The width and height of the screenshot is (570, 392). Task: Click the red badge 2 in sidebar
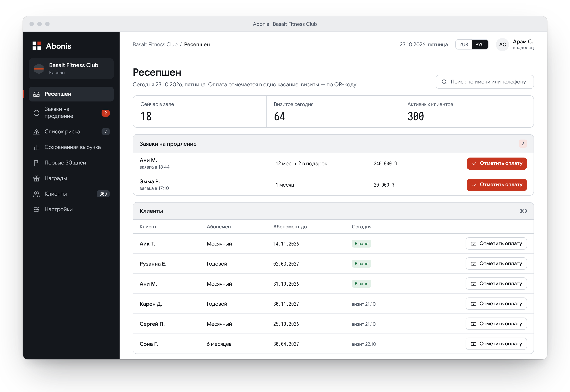click(x=106, y=113)
